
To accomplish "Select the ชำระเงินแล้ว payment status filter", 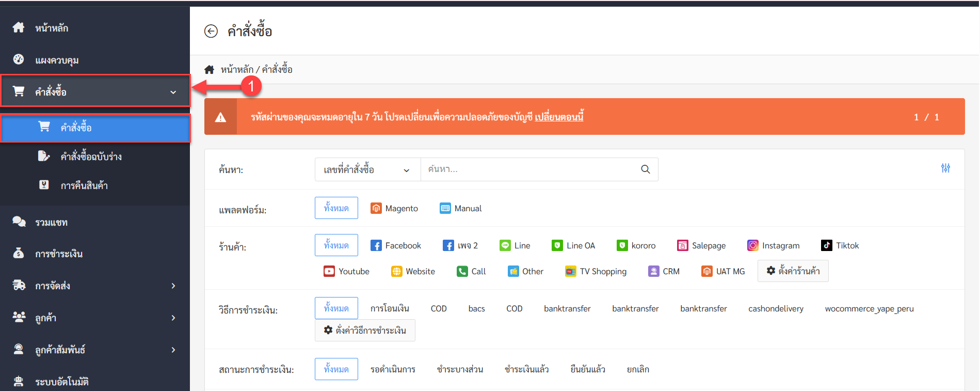I will point(526,370).
